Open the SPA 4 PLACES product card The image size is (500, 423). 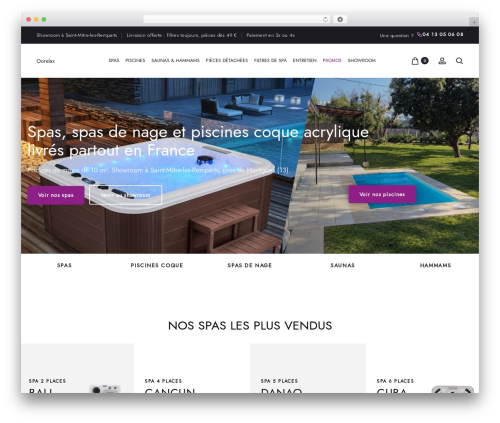(x=192, y=368)
